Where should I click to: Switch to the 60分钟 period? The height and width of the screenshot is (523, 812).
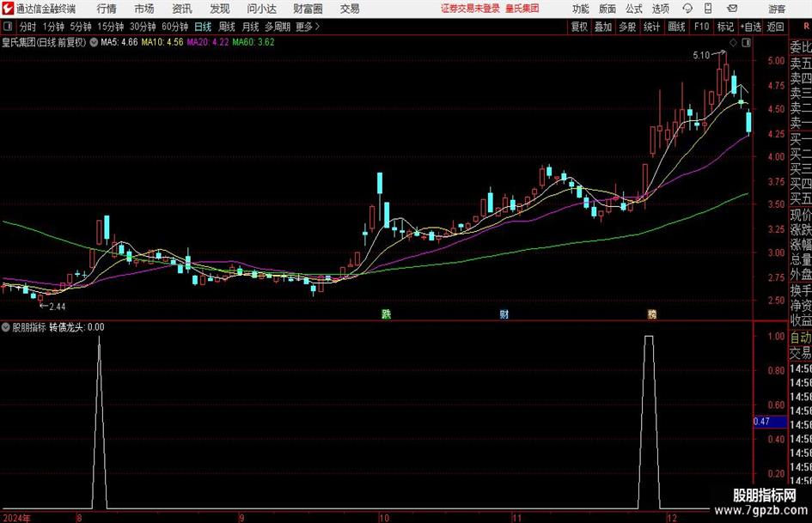click(175, 27)
